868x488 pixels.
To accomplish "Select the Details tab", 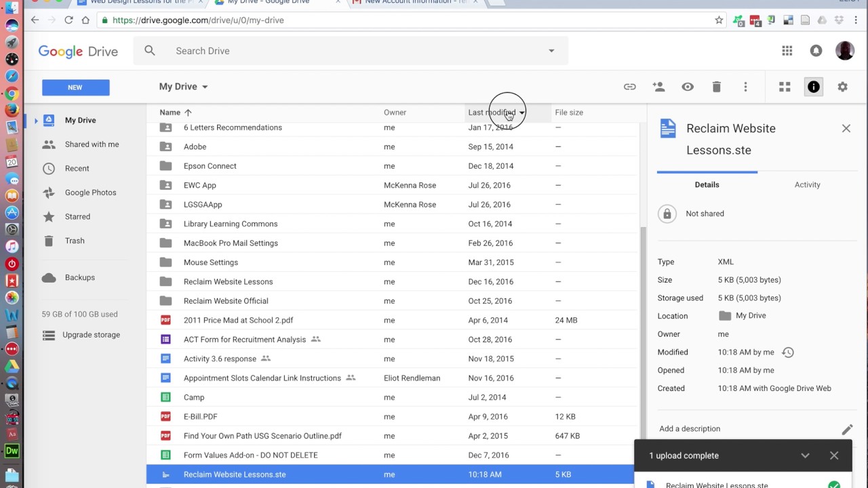I will (x=707, y=184).
